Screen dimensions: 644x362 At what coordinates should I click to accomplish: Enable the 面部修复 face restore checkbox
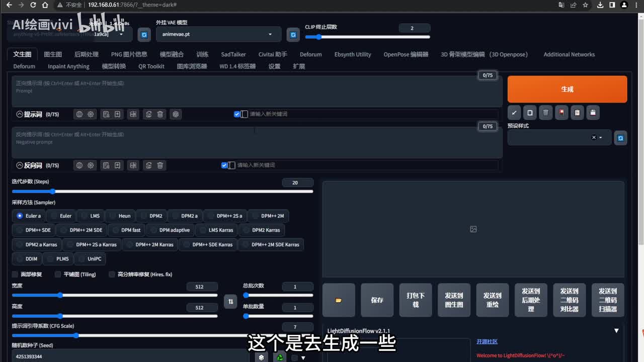point(15,275)
